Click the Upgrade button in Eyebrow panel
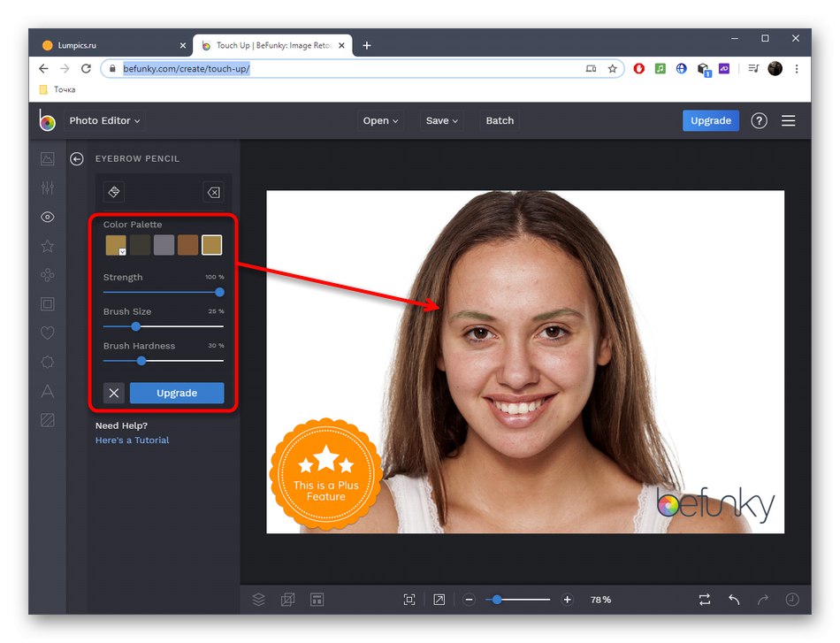Image resolution: width=840 pixels, height=643 pixels. tap(177, 393)
